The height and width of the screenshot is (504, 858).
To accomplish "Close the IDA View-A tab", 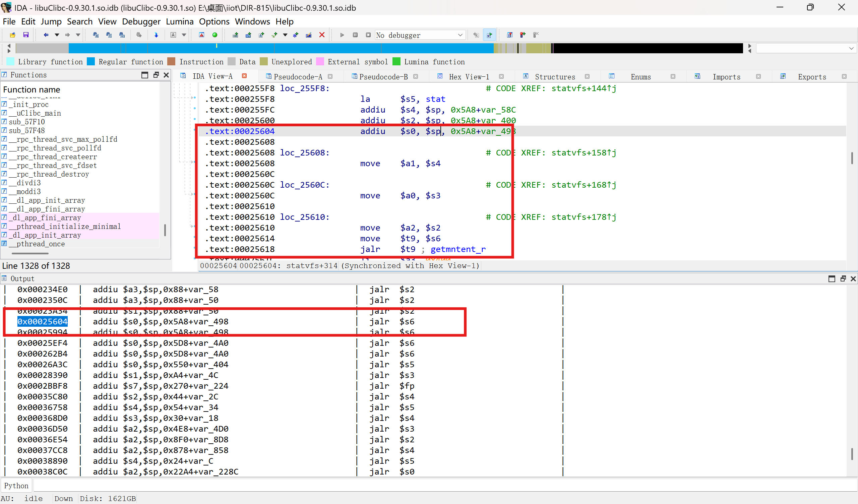I will pos(244,76).
